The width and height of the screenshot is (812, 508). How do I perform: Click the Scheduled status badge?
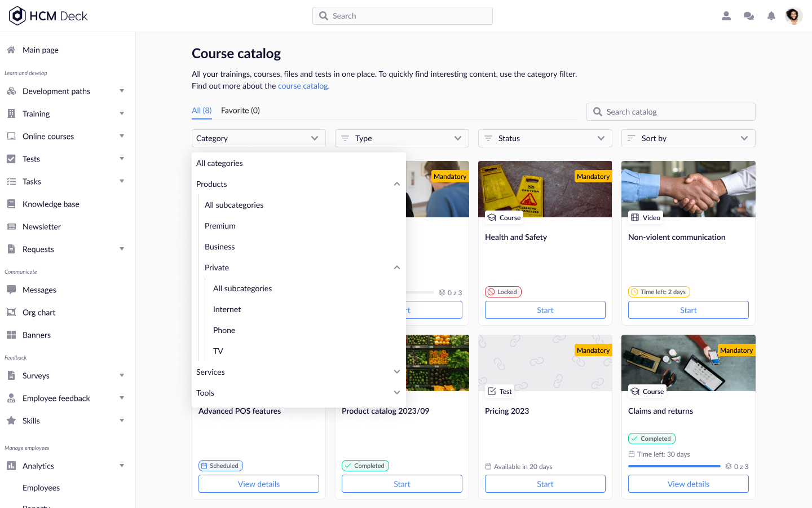tap(220, 466)
